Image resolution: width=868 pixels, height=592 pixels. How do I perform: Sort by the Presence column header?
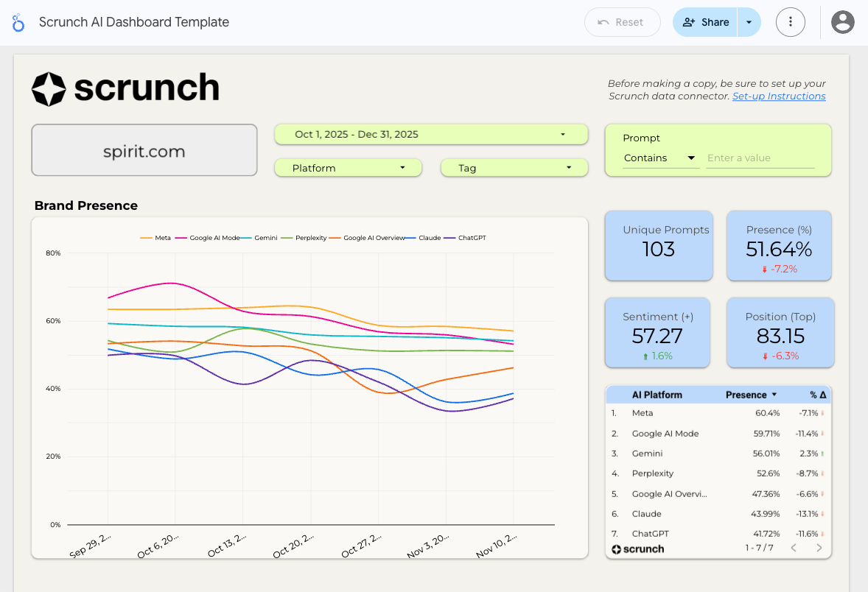point(746,395)
